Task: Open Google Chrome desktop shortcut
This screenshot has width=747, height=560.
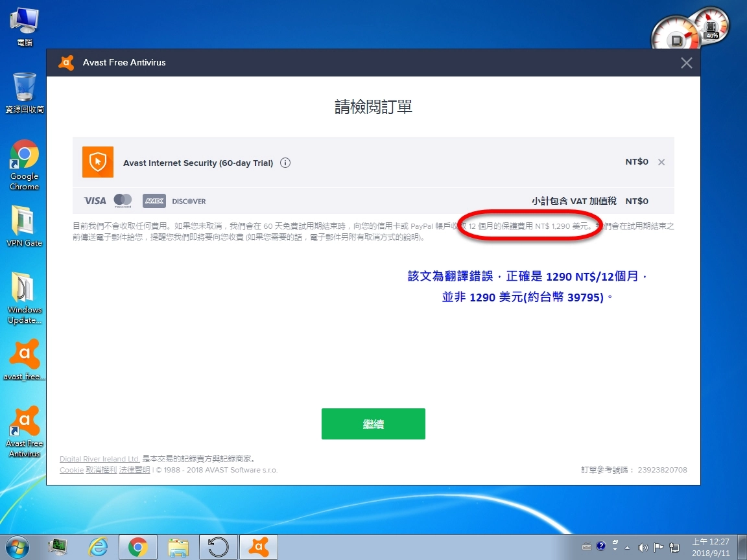Action: (x=24, y=165)
